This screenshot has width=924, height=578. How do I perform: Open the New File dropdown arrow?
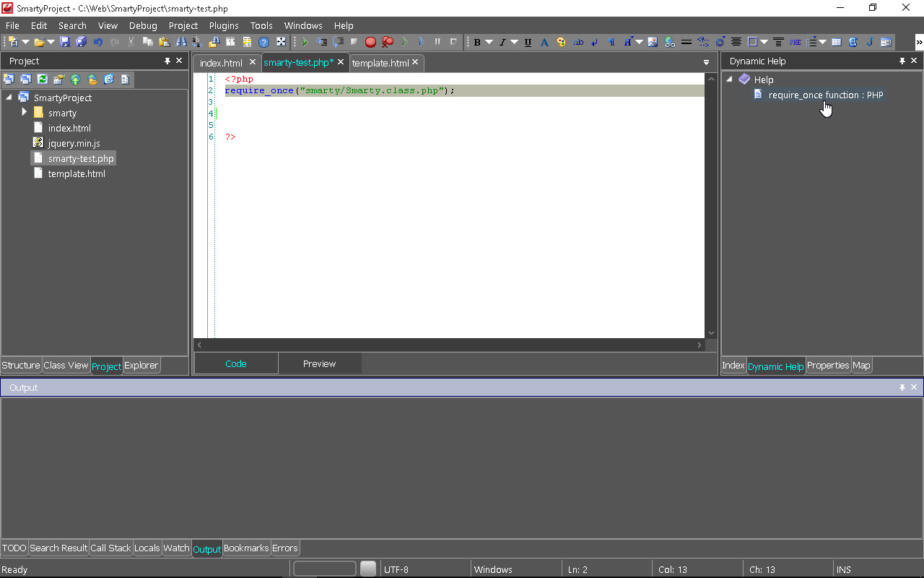[x=25, y=42]
